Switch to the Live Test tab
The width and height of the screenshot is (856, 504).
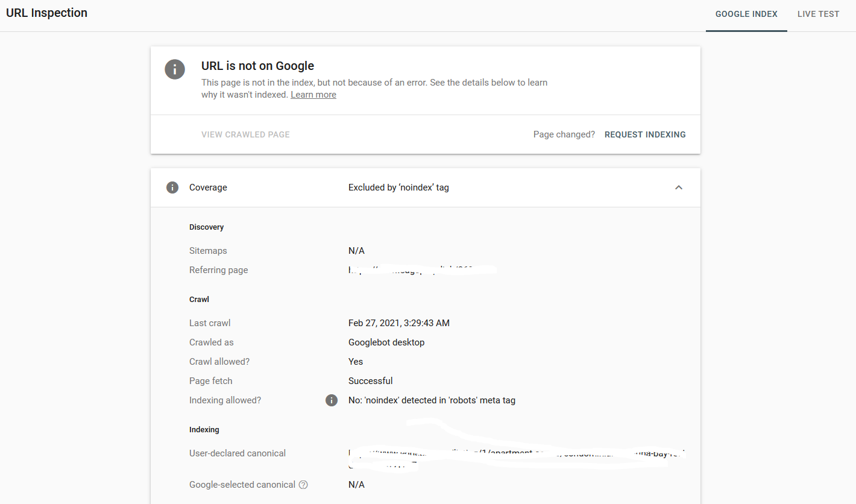click(x=818, y=14)
